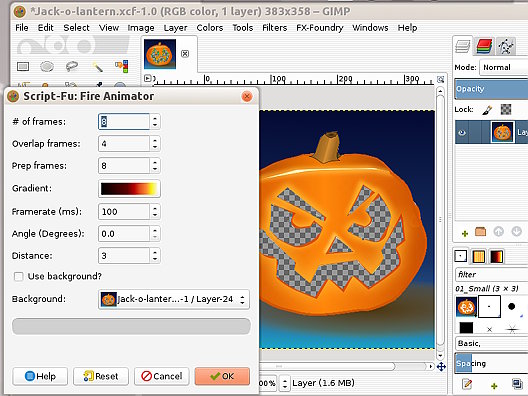Image resolution: width=528 pixels, height=396 pixels.
Task: Select the solid black square brush
Action: 466,328
